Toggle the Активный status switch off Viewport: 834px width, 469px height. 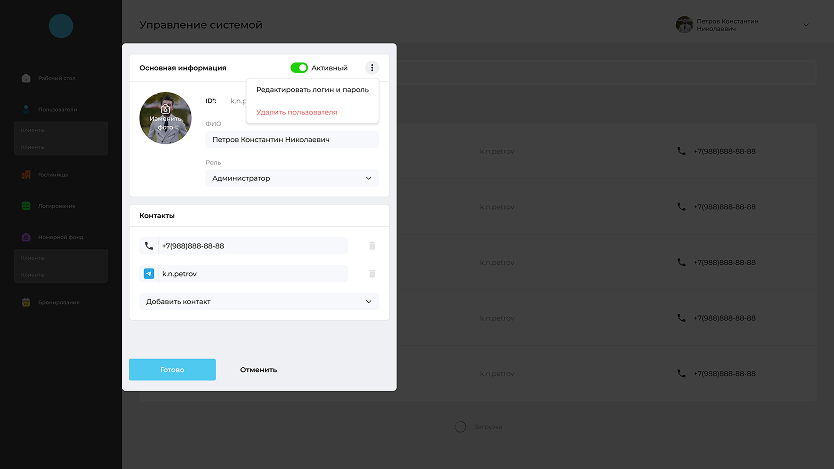299,68
